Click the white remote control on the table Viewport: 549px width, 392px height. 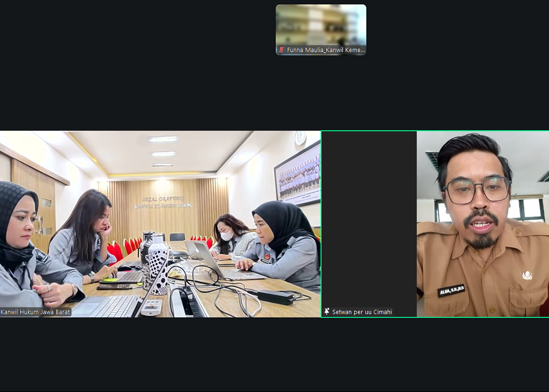[x=152, y=307]
